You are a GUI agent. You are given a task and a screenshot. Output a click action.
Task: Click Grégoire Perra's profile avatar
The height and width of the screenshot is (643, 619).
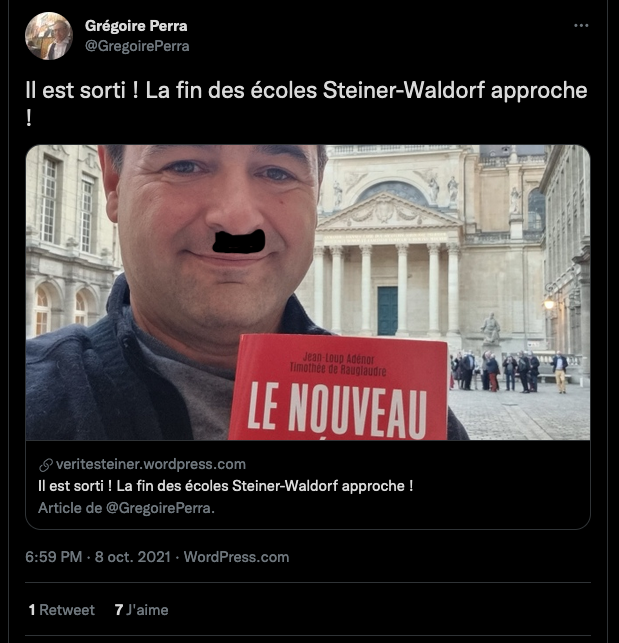(49, 36)
